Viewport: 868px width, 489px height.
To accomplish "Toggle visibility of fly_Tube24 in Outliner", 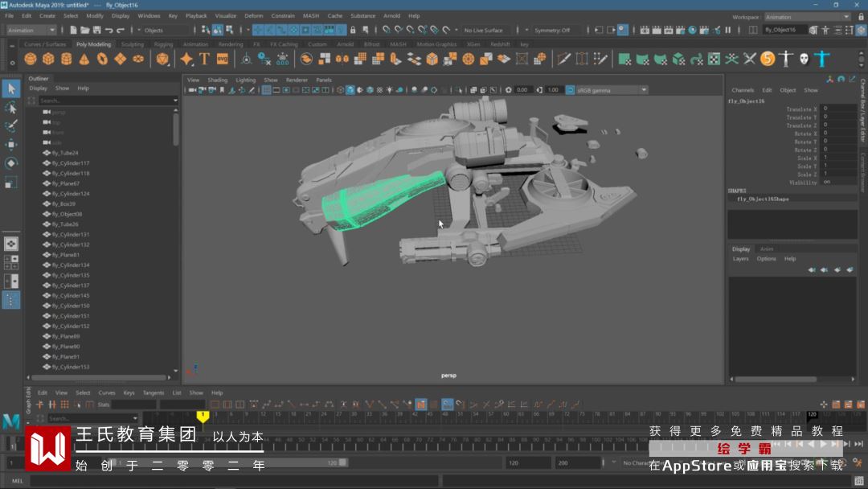I will (x=47, y=153).
